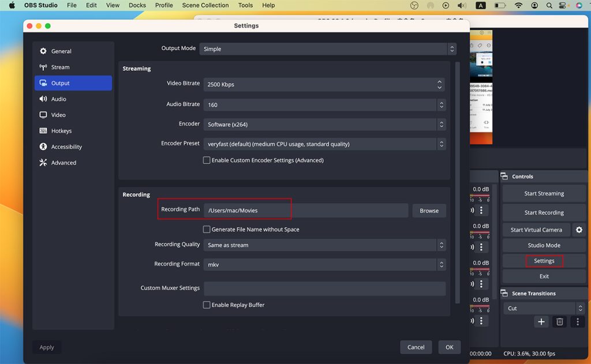The image size is (591, 364).
Task: Open the Cut scene transition dropdown
Action: 544,308
